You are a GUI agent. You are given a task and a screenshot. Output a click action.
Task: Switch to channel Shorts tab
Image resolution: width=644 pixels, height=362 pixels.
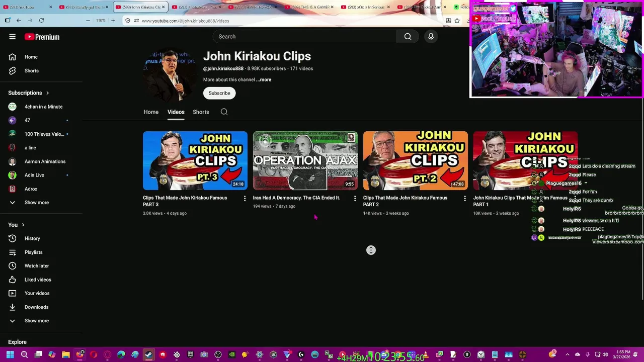pyautogui.click(x=201, y=112)
